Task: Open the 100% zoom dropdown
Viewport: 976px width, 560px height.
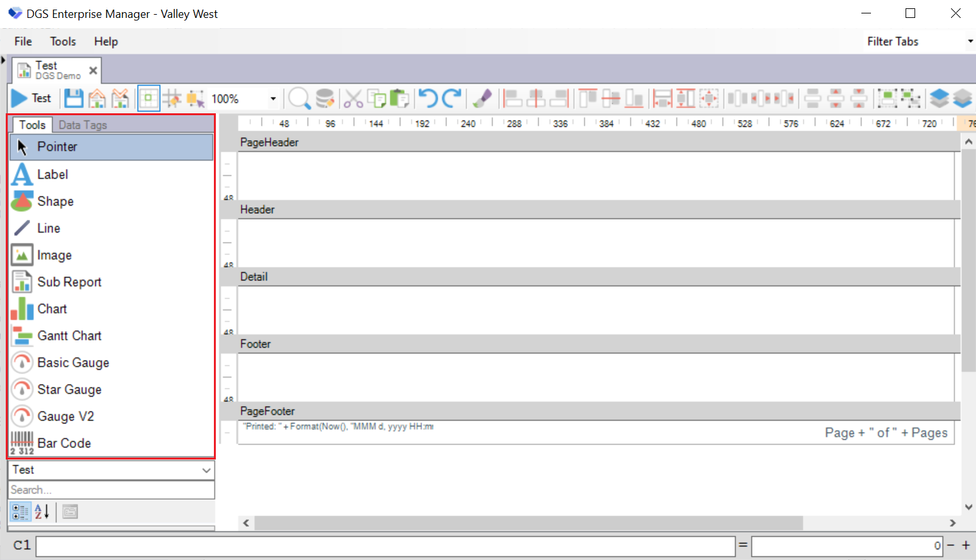Action: point(273,99)
